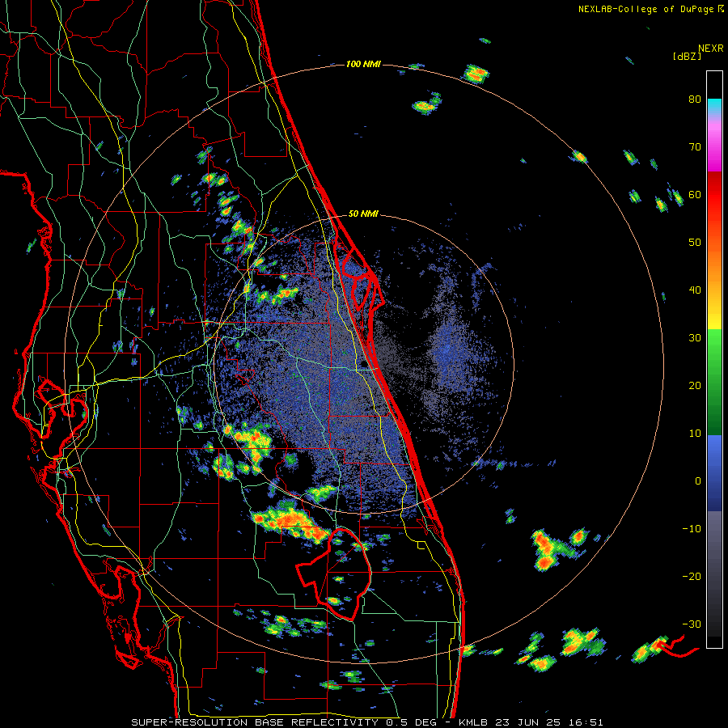Click the 60 value on the dBZ scale
Image resolution: width=728 pixels, height=728 pixels.
point(695,195)
